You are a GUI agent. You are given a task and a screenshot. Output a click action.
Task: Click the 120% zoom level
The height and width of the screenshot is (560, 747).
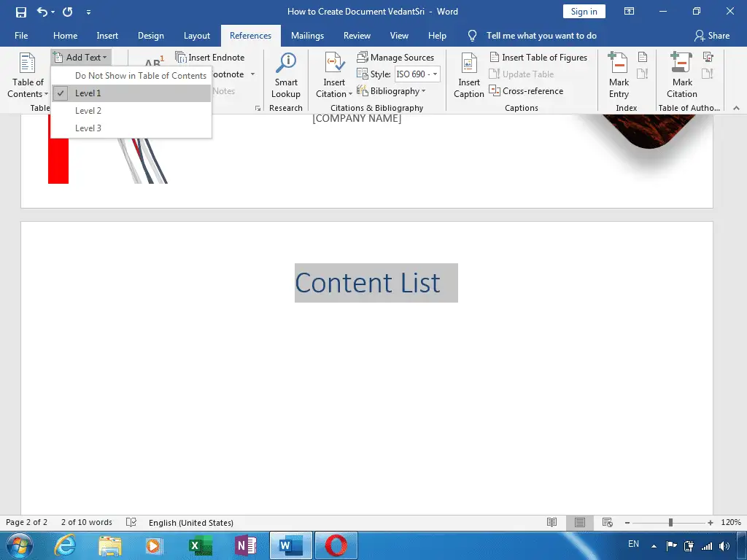click(x=731, y=522)
